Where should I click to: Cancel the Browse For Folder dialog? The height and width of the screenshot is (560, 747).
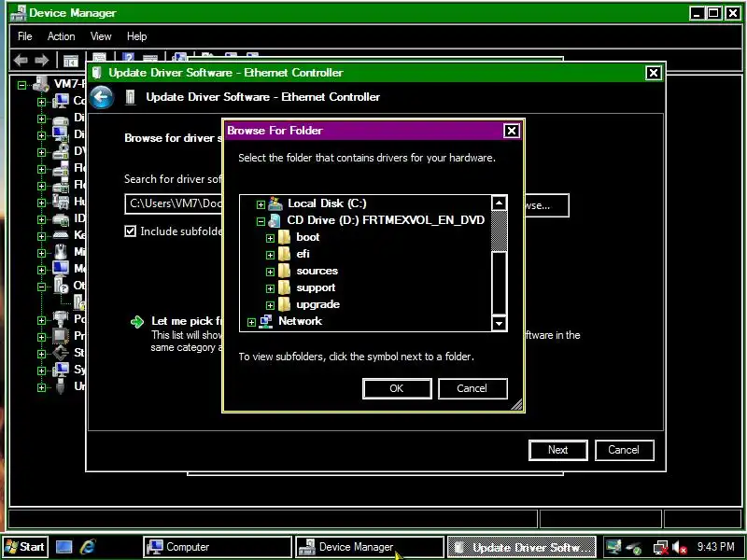tap(472, 388)
